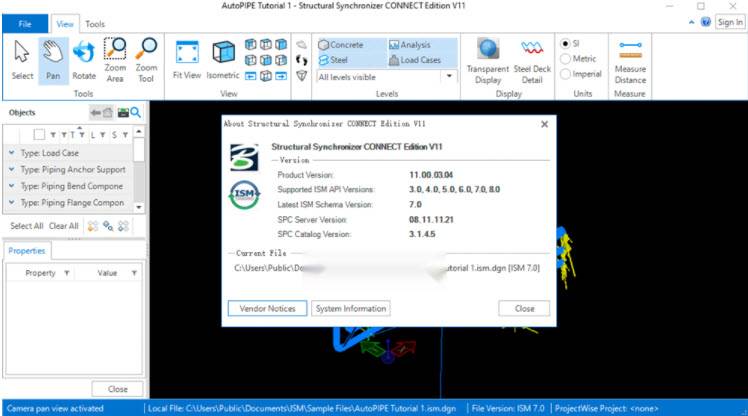The image size is (748, 416).
Task: Click the right-arrow next view icon
Action: tap(281, 76)
